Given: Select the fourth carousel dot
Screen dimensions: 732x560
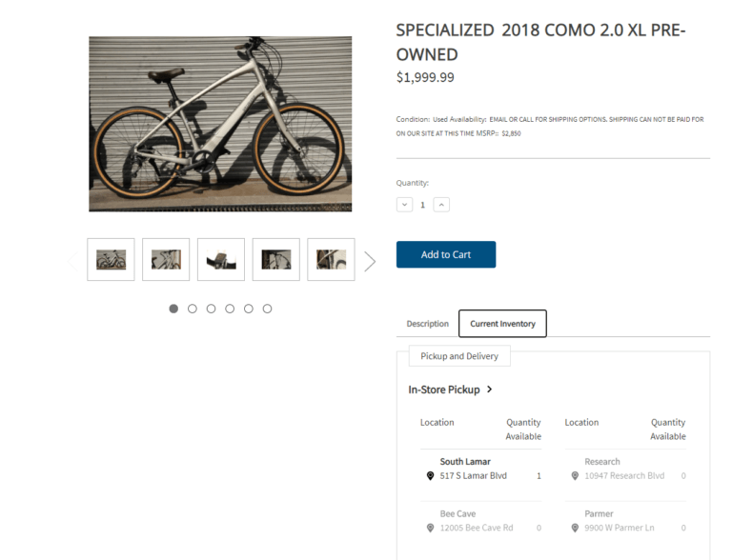Looking at the screenshot, I should pos(230,309).
